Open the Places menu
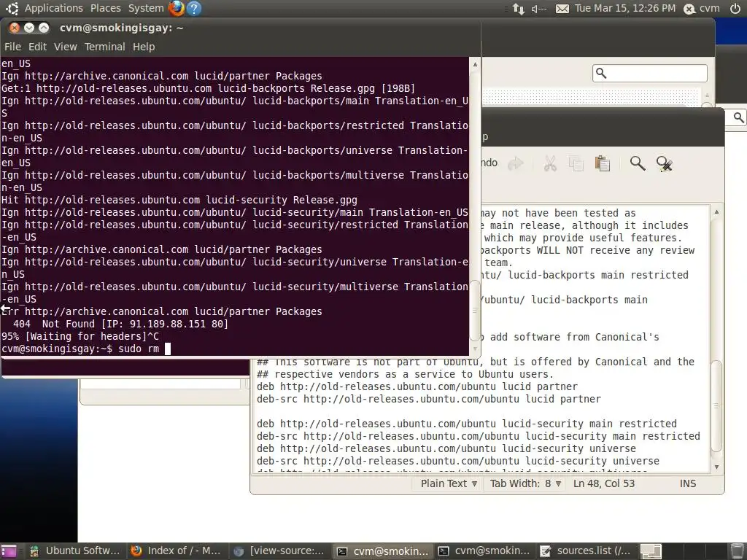The height and width of the screenshot is (560, 747). click(x=105, y=8)
